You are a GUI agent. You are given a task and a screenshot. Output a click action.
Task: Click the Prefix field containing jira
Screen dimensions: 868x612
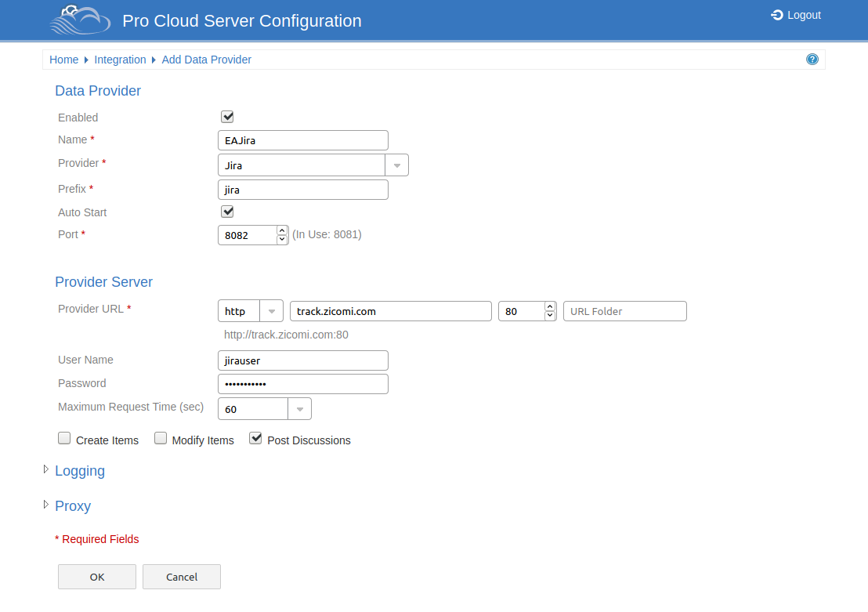tap(303, 190)
